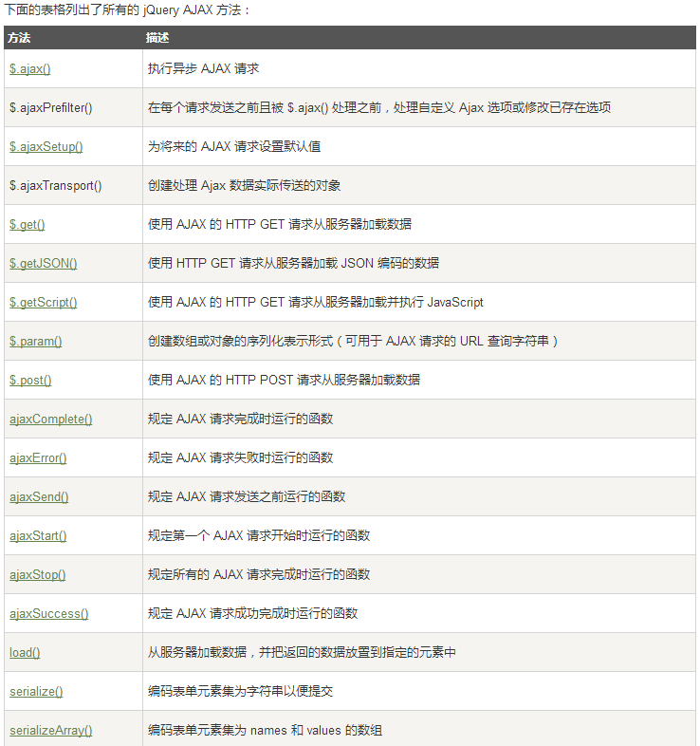This screenshot has width=700, height=746.
Task: Open the ajaxSuccess() link
Action: [49, 614]
